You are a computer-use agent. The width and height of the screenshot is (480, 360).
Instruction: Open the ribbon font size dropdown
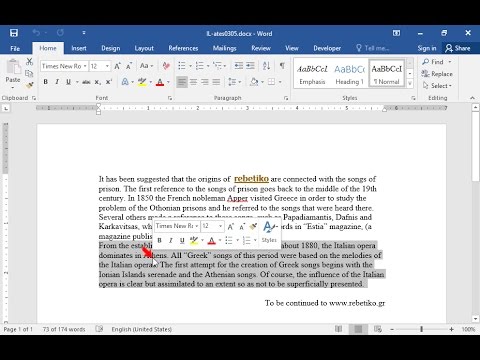click(x=100, y=66)
